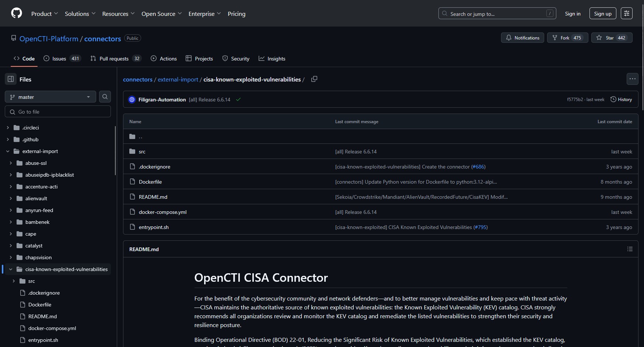
Task: Open the Projects tab
Action: (x=199, y=59)
